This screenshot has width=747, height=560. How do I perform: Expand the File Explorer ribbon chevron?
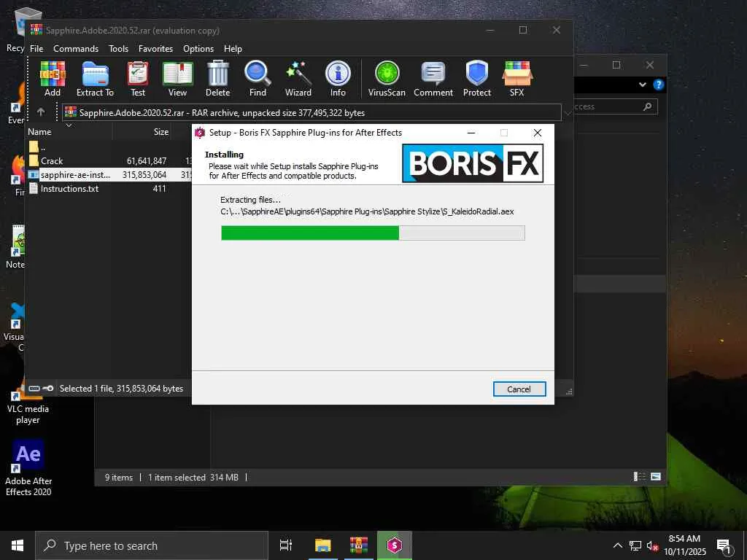pos(643,85)
